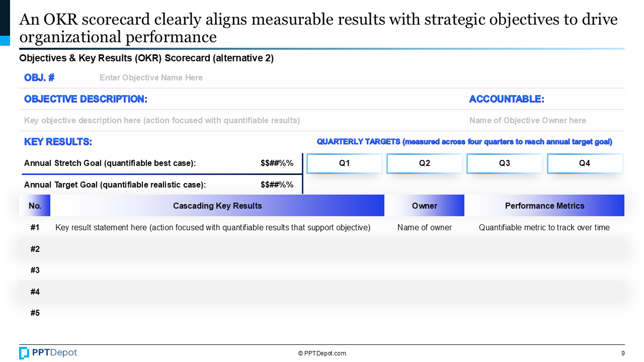The width and height of the screenshot is (644, 362).
Task: Select the Q4 quarterly target box
Action: point(585,163)
